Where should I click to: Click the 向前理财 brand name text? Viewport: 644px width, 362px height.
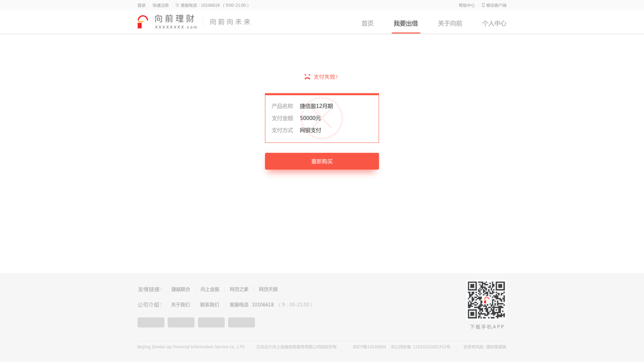(174, 19)
